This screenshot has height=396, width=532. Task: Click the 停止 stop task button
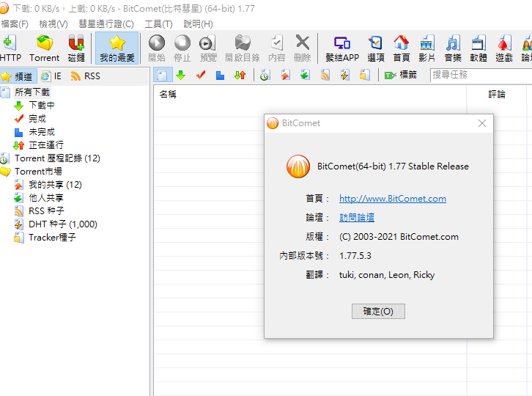182,48
